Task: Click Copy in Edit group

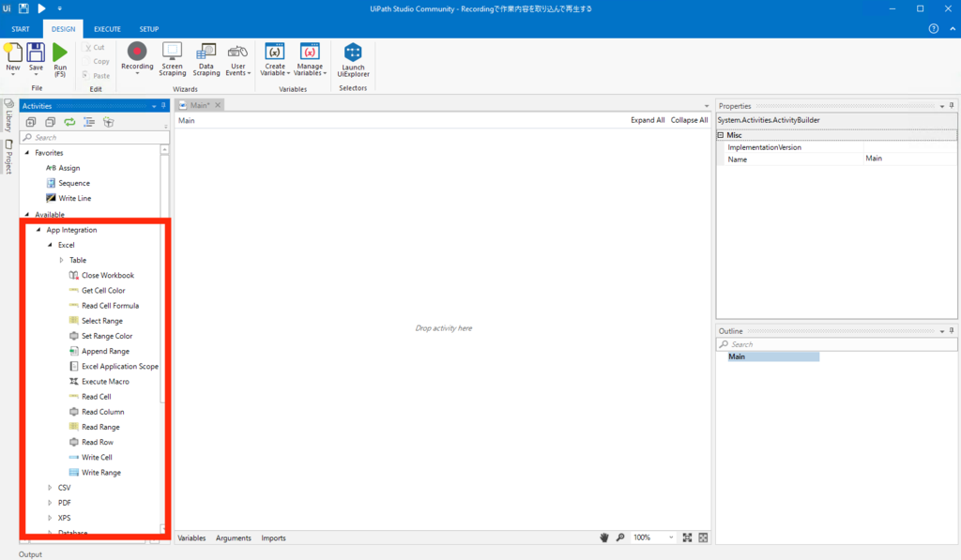Action: coord(97,61)
